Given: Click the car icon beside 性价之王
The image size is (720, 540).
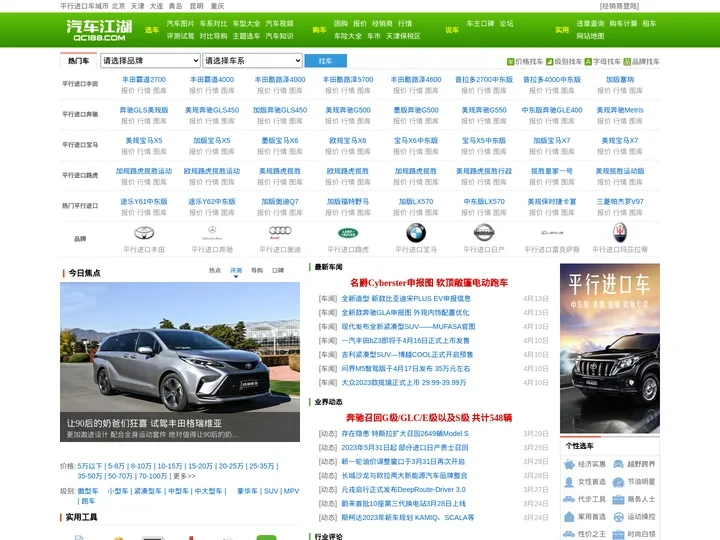Looking at the screenshot, I should pyautogui.click(x=569, y=534).
